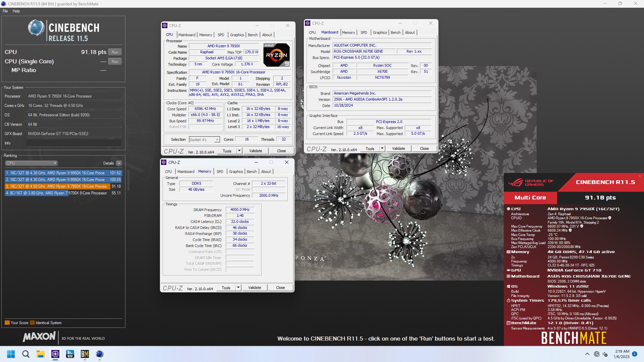Click the BIOS version field 2506
644x362 pixels.
(x=382, y=99)
